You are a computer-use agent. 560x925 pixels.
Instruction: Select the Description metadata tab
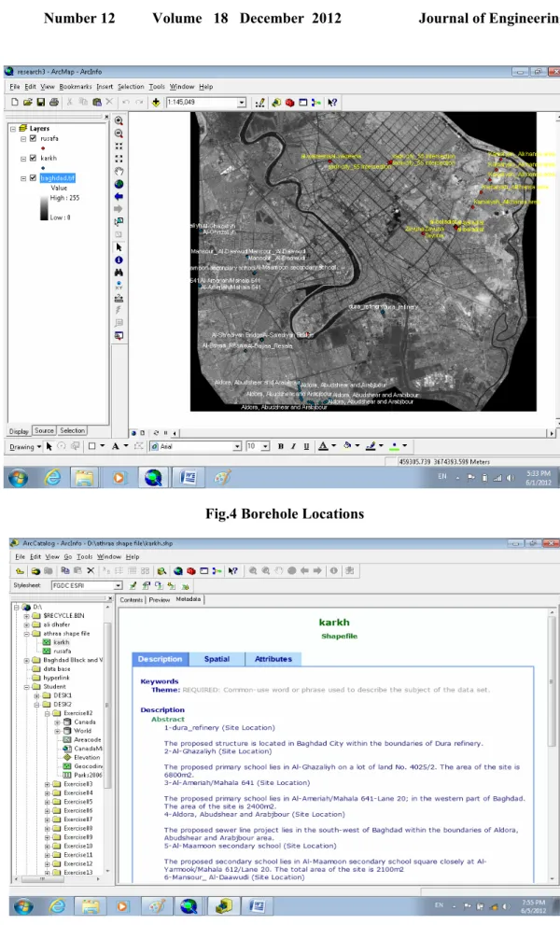(160, 659)
